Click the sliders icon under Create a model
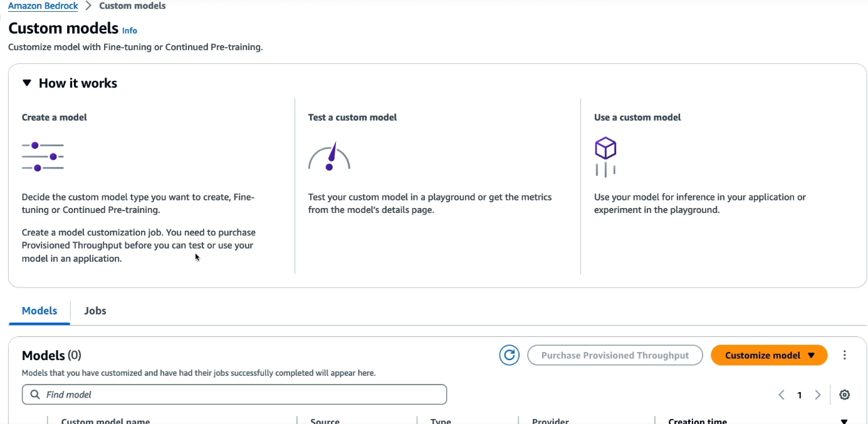Viewport: 868px width, 424px height. [43, 157]
